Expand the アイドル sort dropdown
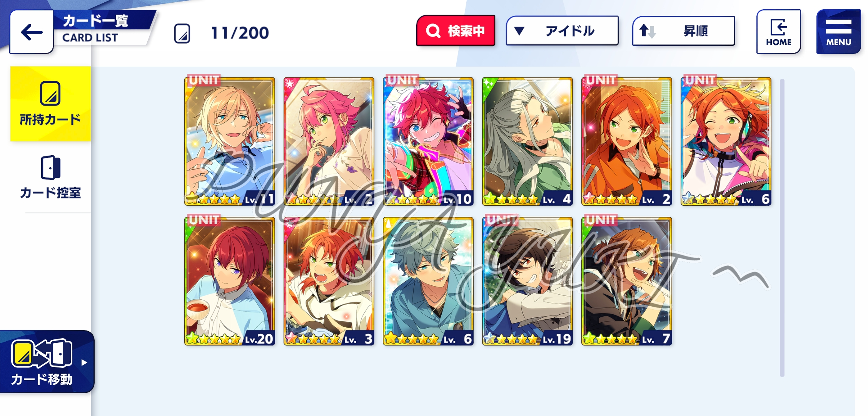This screenshot has height=416, width=868. click(x=562, y=31)
